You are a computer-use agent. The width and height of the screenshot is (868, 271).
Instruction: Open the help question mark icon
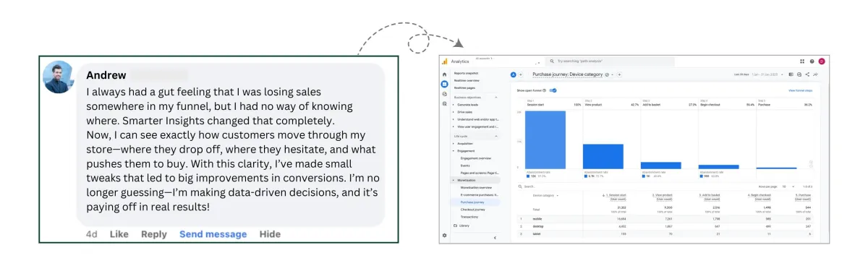point(812,61)
